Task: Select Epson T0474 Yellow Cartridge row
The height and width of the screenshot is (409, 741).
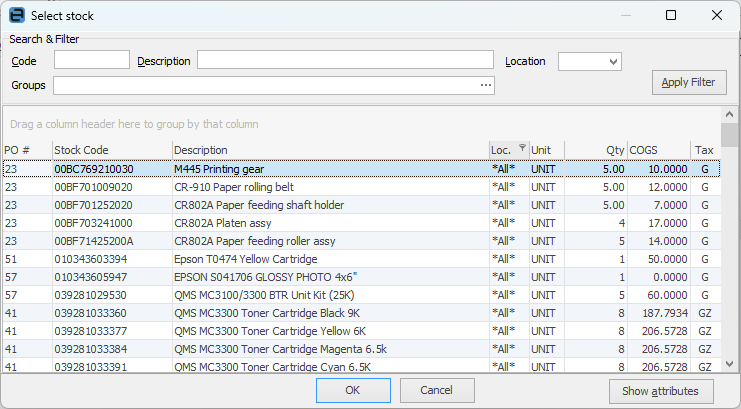Action: point(330,259)
